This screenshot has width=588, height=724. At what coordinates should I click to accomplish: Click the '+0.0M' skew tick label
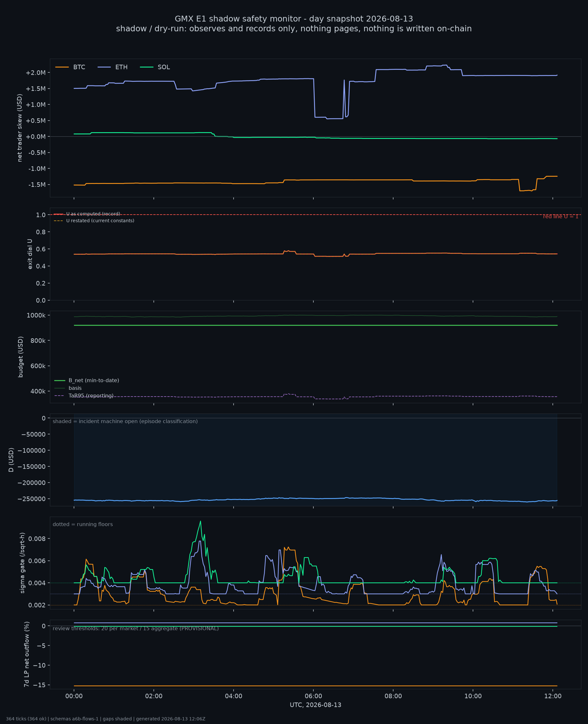click(36, 136)
